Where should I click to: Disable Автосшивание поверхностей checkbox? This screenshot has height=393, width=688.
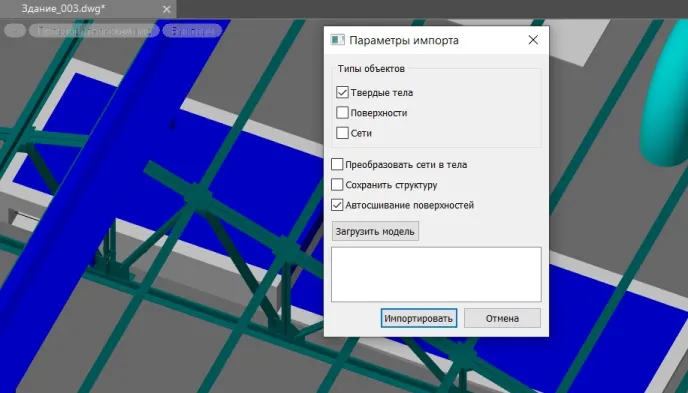(337, 205)
